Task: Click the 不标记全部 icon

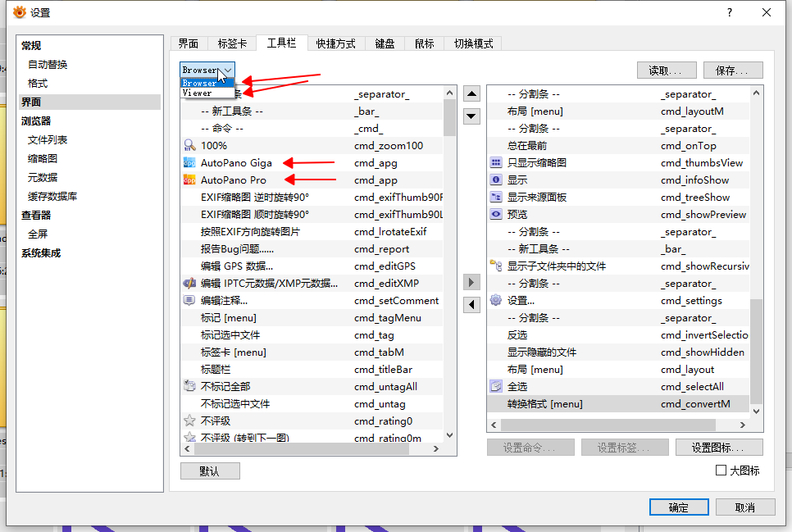Action: pyautogui.click(x=189, y=386)
